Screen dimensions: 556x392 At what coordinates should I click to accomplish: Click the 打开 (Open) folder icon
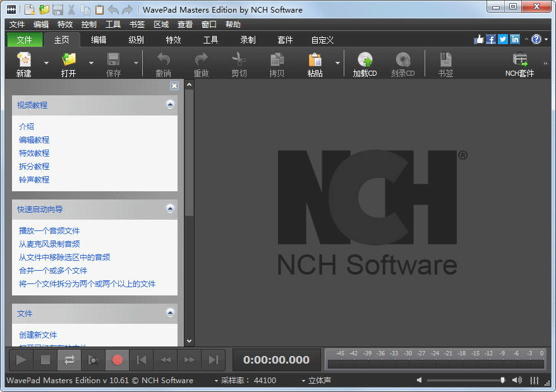[69, 60]
